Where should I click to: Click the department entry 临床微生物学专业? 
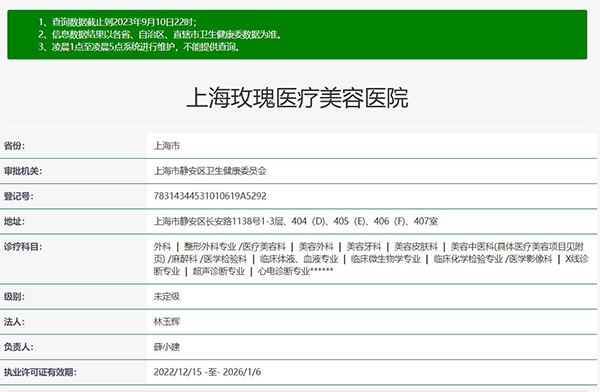pos(386,259)
